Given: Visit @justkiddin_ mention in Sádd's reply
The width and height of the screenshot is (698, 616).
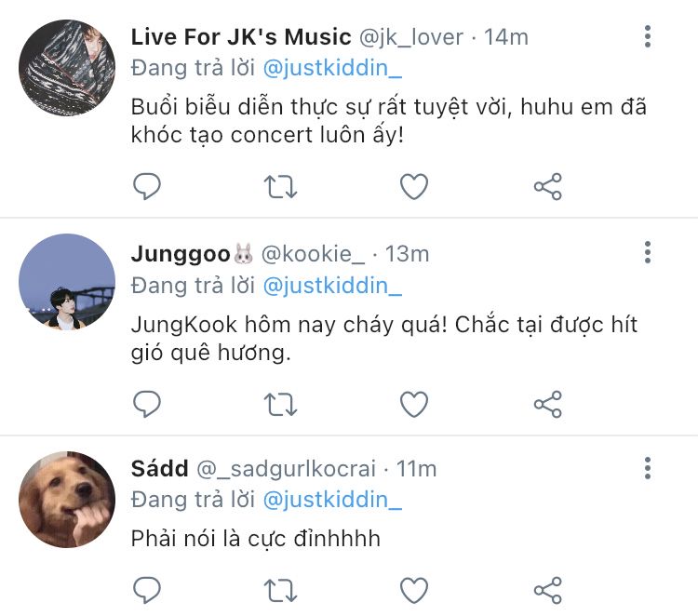Looking at the screenshot, I should tap(332, 500).
